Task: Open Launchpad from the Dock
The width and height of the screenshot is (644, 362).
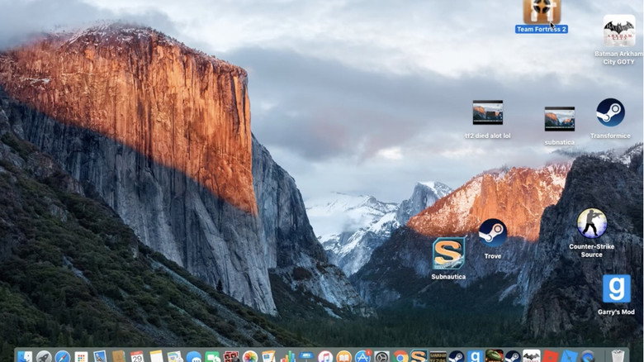Action: (x=44, y=357)
